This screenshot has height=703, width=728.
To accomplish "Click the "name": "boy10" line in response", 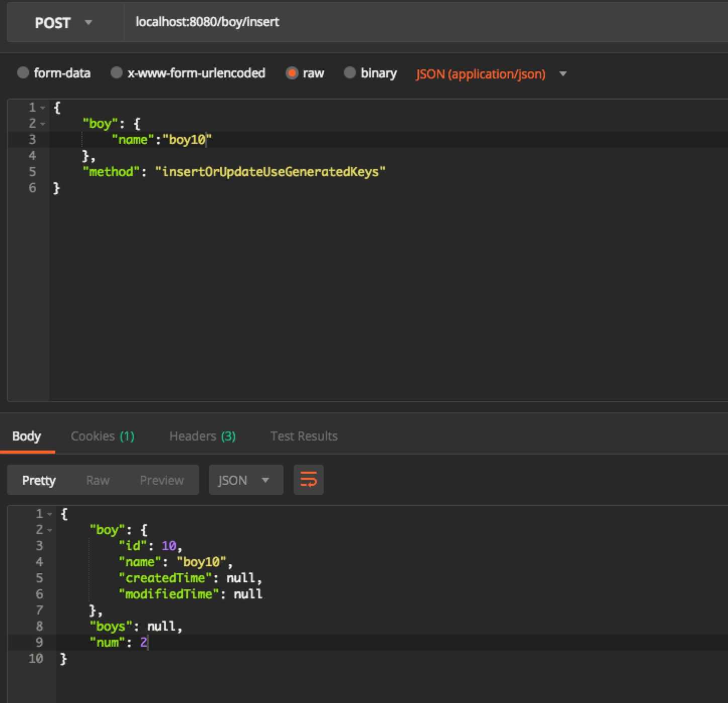I will [176, 562].
